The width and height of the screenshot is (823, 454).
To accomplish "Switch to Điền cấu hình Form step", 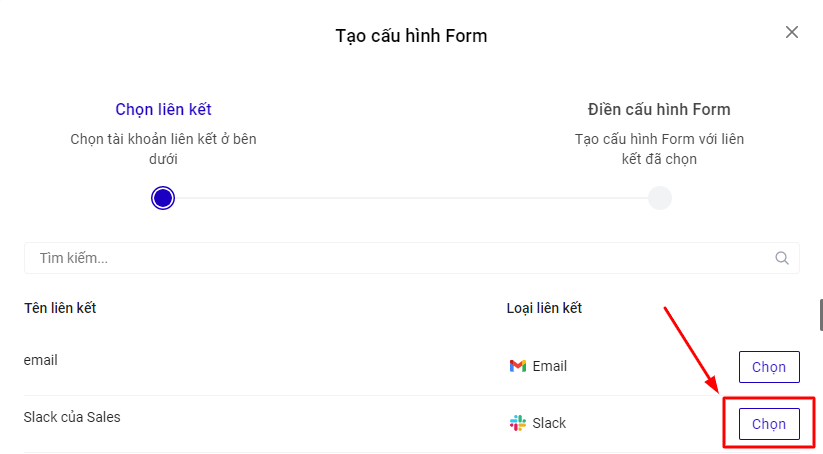I will pos(659,109).
